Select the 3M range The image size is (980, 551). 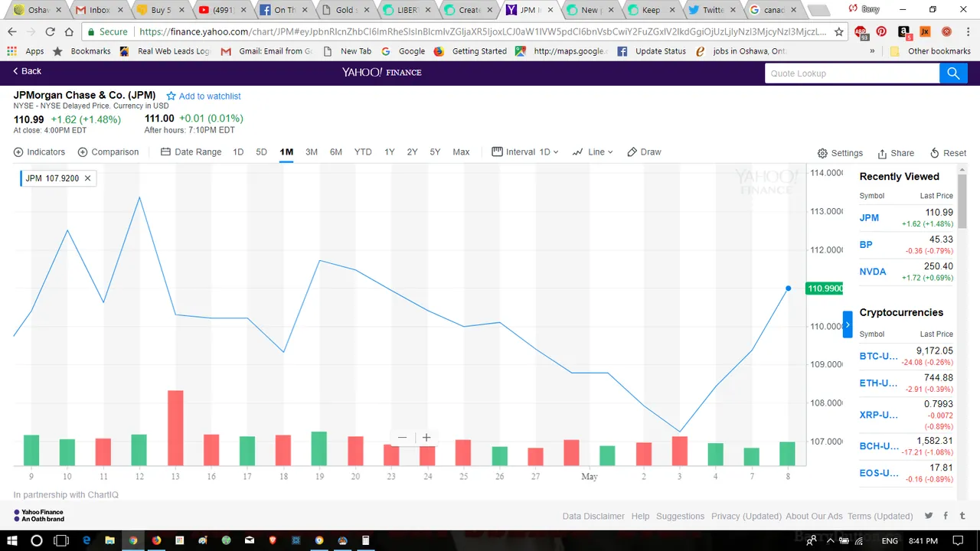[x=312, y=152]
